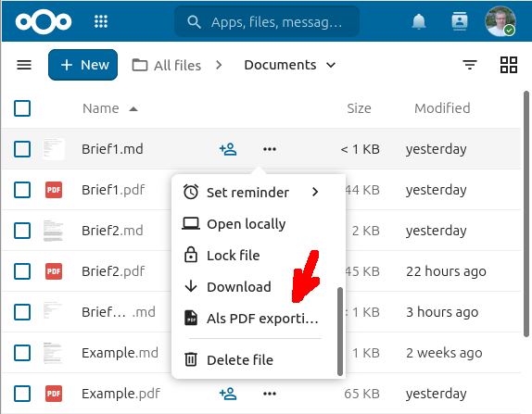Select the Brief2.pdf checkbox
The image size is (532, 414).
(x=22, y=271)
